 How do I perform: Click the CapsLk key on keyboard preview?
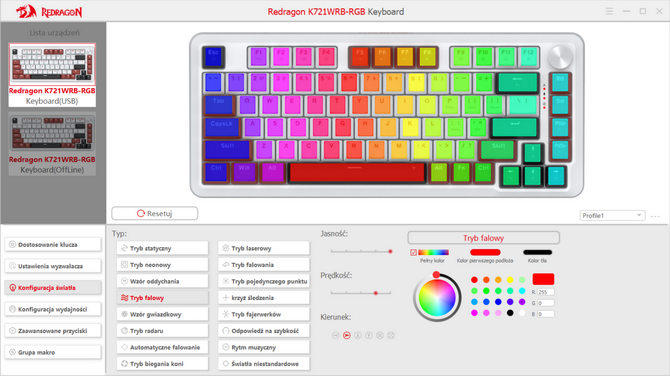(222, 127)
